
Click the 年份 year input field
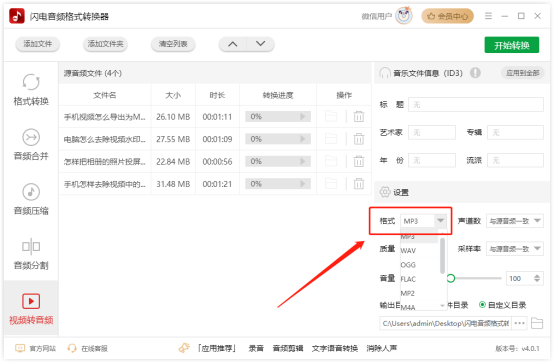click(432, 160)
